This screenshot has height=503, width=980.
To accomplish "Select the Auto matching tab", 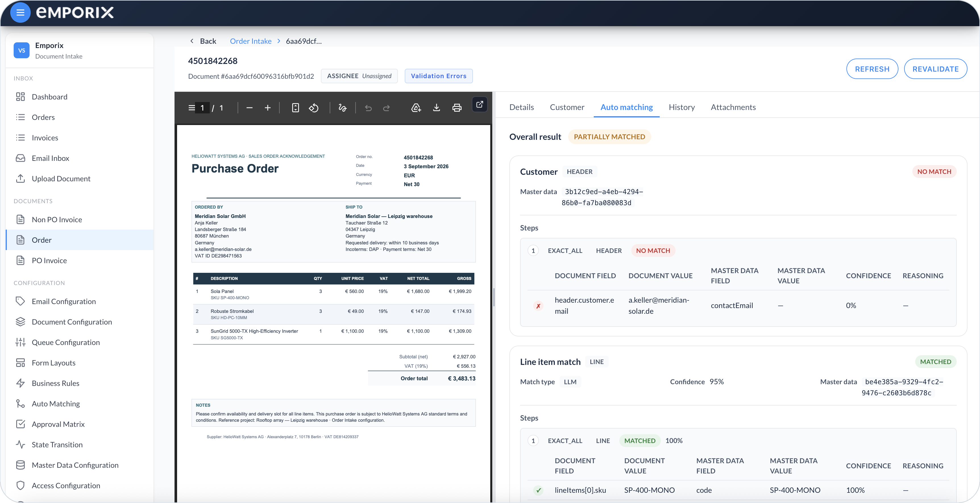I will point(626,107).
